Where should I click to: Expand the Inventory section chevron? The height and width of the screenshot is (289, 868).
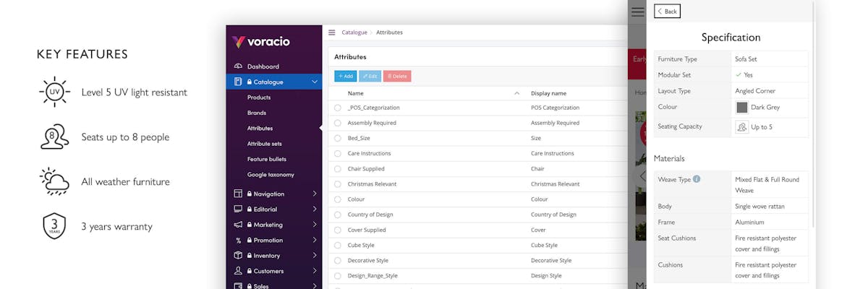pyautogui.click(x=315, y=255)
